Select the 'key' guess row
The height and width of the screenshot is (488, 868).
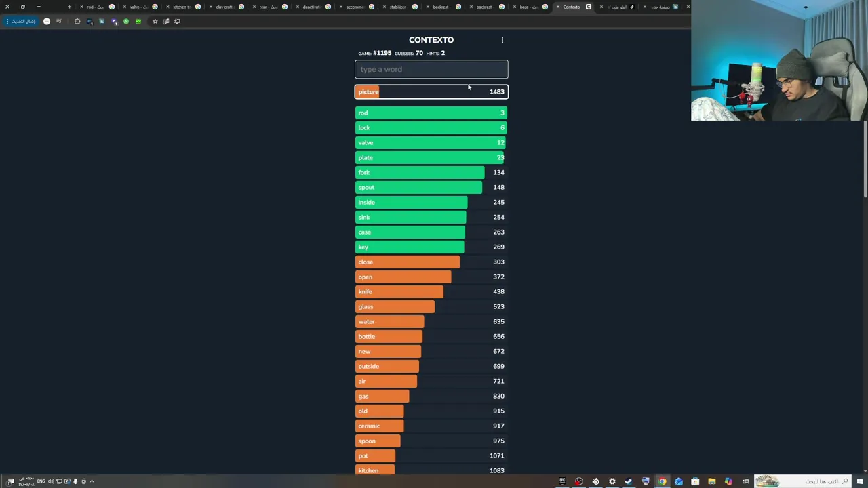pyautogui.click(x=431, y=247)
